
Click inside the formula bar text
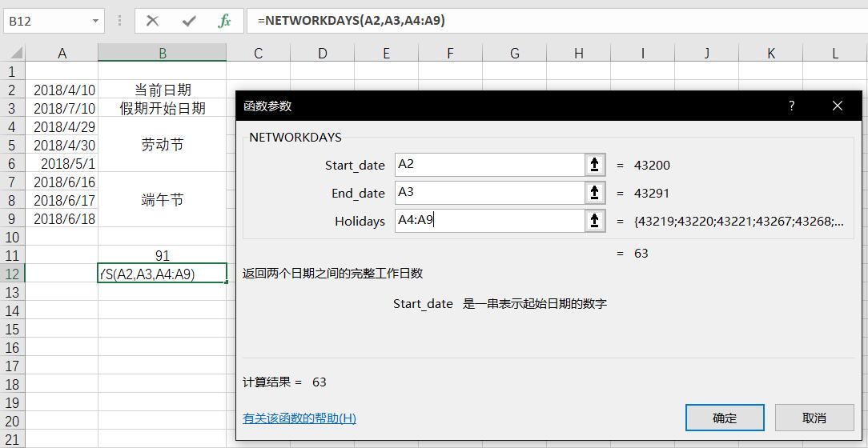[351, 21]
